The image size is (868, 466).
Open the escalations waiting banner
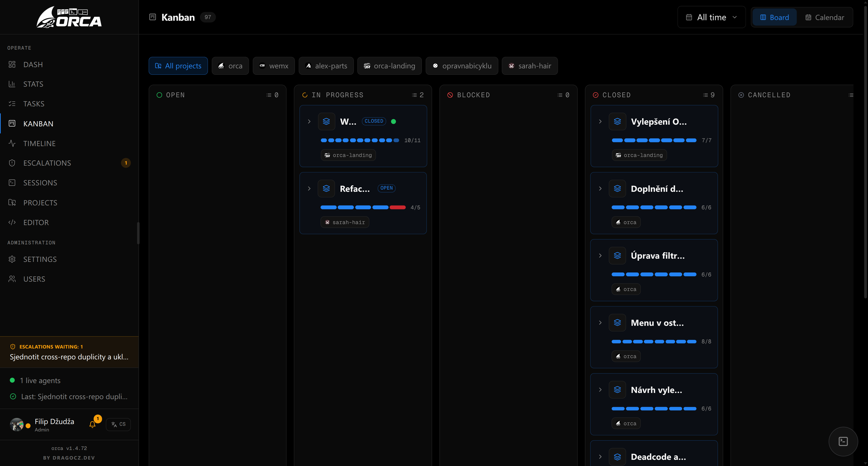pyautogui.click(x=69, y=352)
